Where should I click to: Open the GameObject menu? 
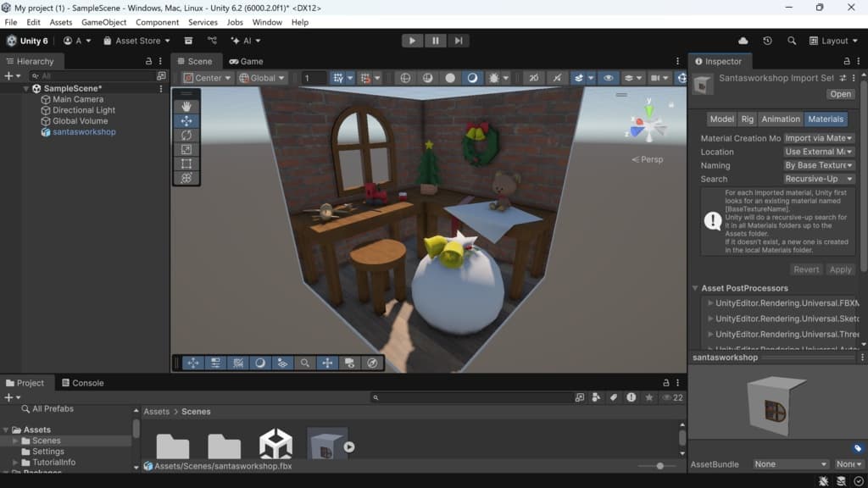pyautogui.click(x=103, y=22)
